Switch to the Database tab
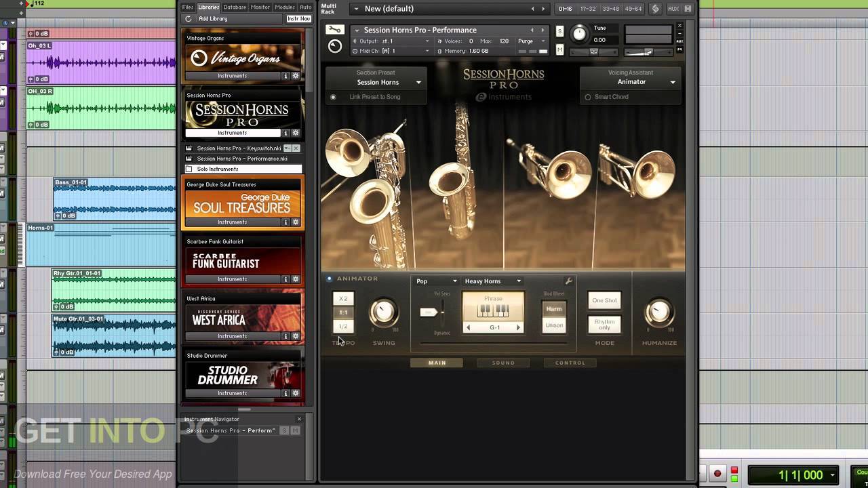The image size is (868, 488). coord(234,7)
